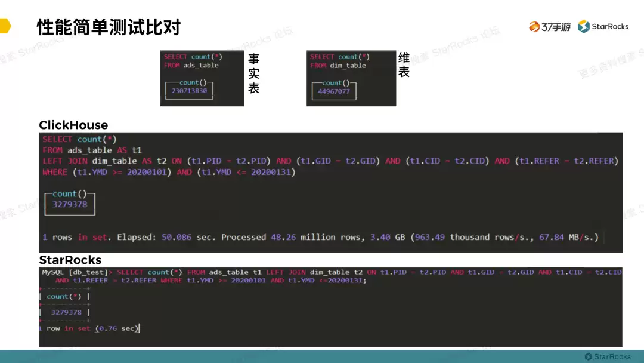Click the WHERE t1.YMD line in ClickHouse
Viewport: 644px width, 363px height.
point(169,173)
